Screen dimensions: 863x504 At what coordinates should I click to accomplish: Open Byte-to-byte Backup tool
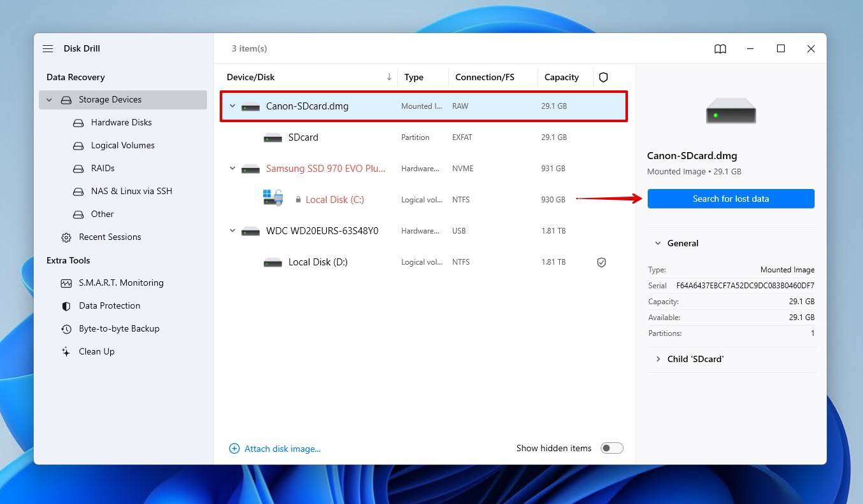pos(119,328)
